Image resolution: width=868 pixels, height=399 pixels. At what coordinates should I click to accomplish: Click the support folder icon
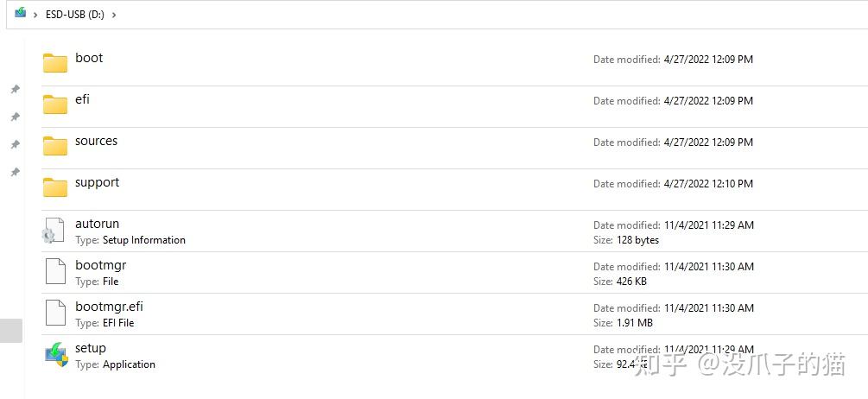pos(55,187)
